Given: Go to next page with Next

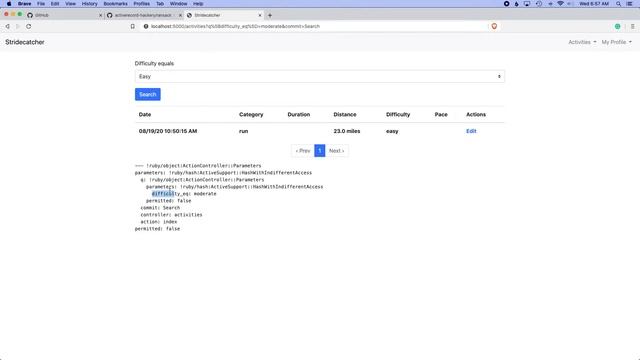Looking at the screenshot, I should point(337,151).
